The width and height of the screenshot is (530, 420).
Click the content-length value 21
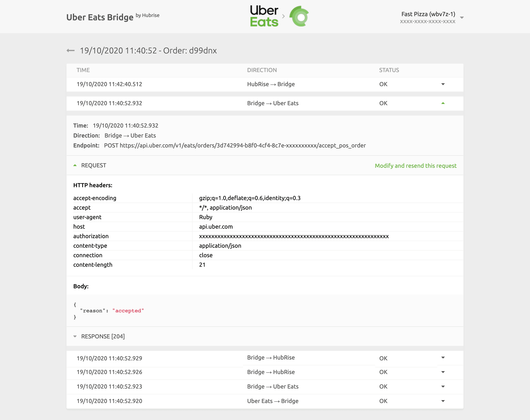click(x=202, y=265)
